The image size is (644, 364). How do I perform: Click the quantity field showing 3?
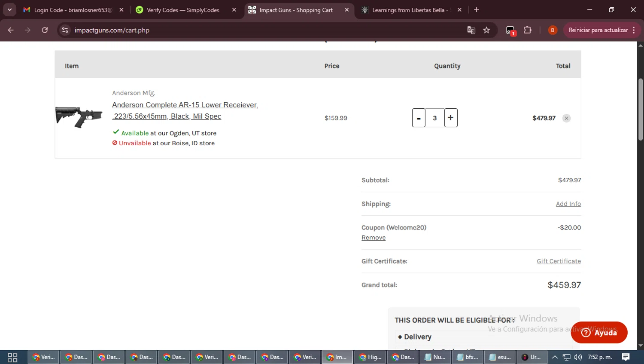(x=435, y=118)
